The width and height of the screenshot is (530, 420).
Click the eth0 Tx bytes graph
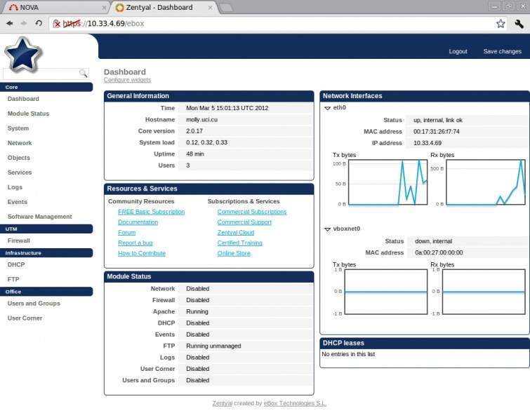(387, 182)
